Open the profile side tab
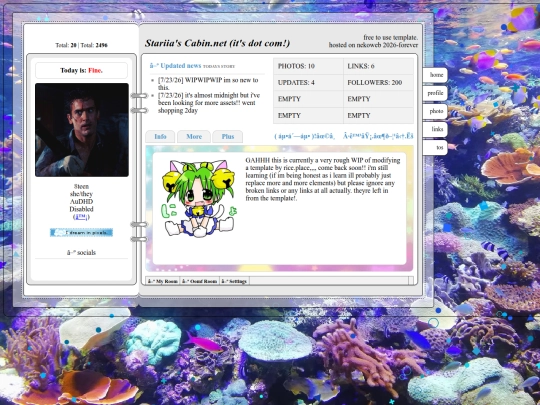The width and height of the screenshot is (540, 405). click(435, 93)
